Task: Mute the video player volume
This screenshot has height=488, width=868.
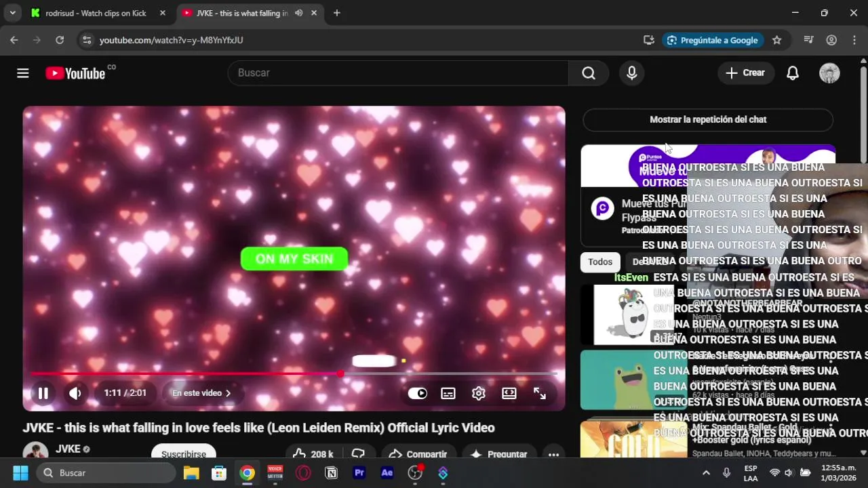Action: click(75, 393)
